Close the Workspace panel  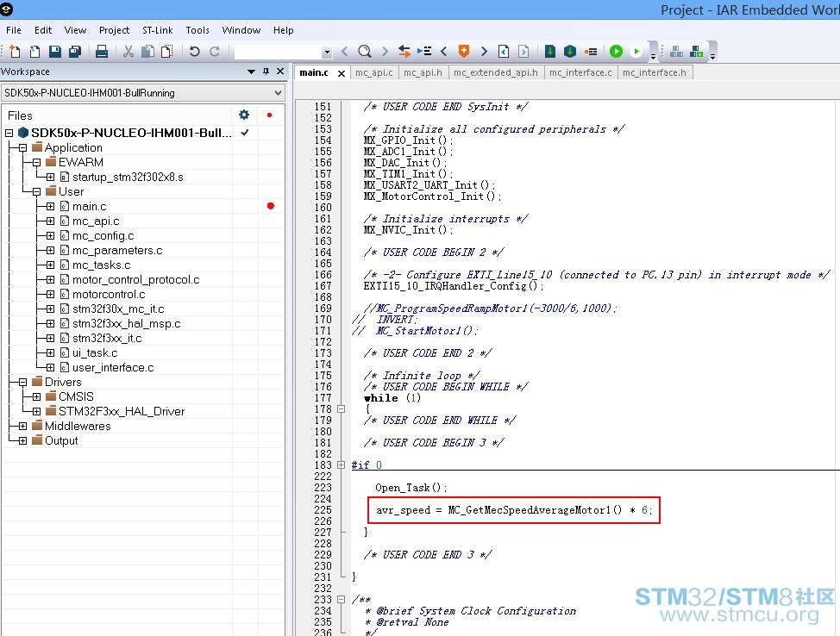[x=279, y=72]
